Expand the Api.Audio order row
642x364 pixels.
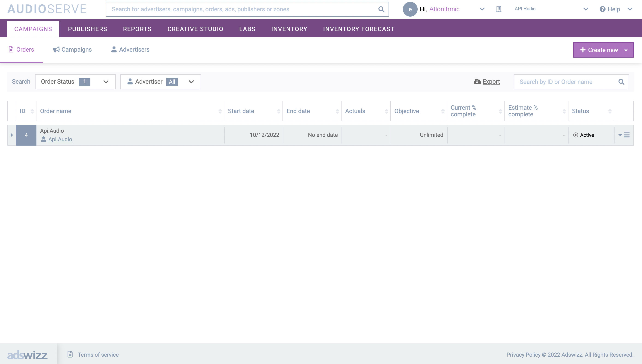[12, 135]
